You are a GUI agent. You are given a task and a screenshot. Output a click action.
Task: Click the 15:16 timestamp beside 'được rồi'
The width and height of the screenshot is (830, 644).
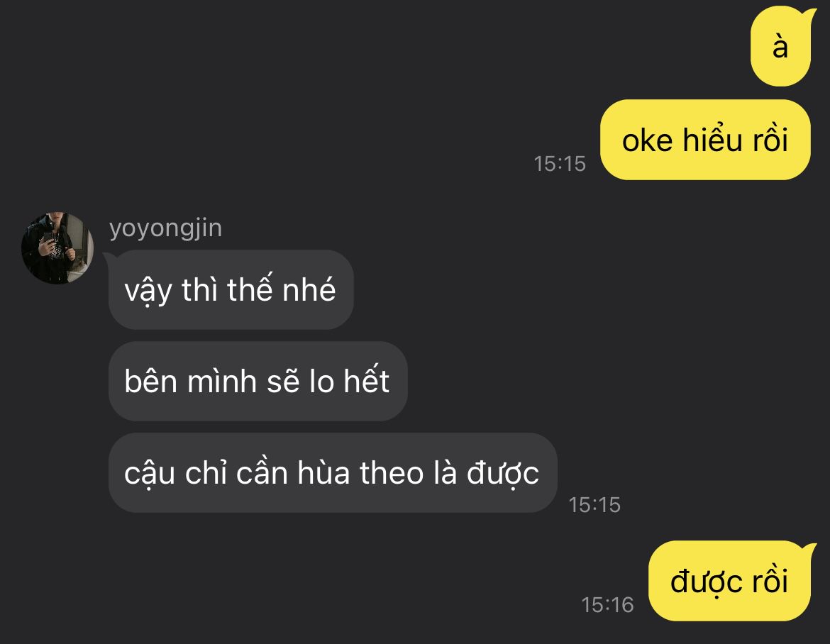[x=607, y=605]
